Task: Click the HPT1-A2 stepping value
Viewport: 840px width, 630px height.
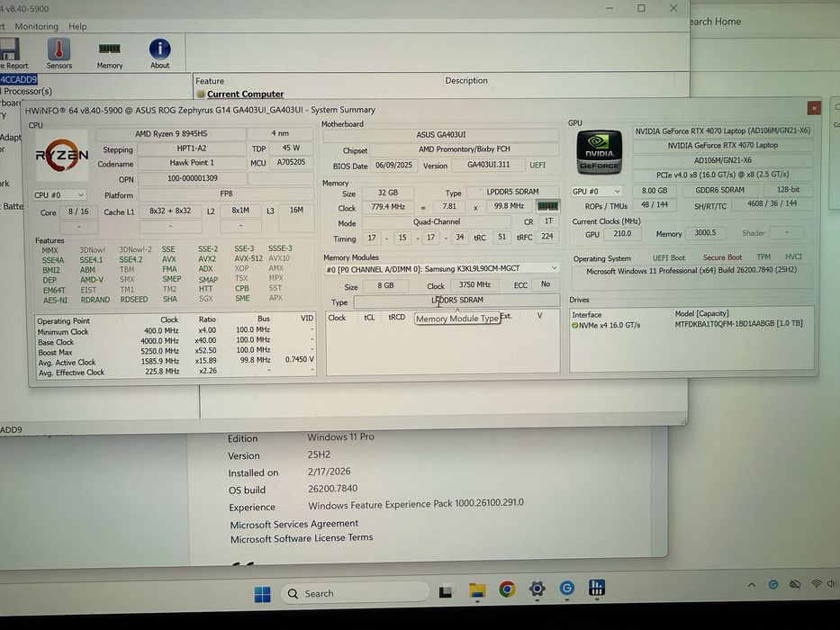Action: (192, 148)
